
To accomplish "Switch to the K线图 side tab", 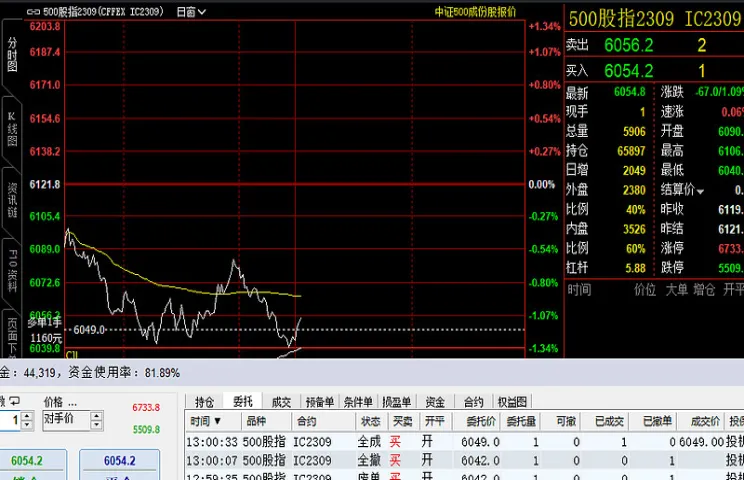I will point(12,129).
